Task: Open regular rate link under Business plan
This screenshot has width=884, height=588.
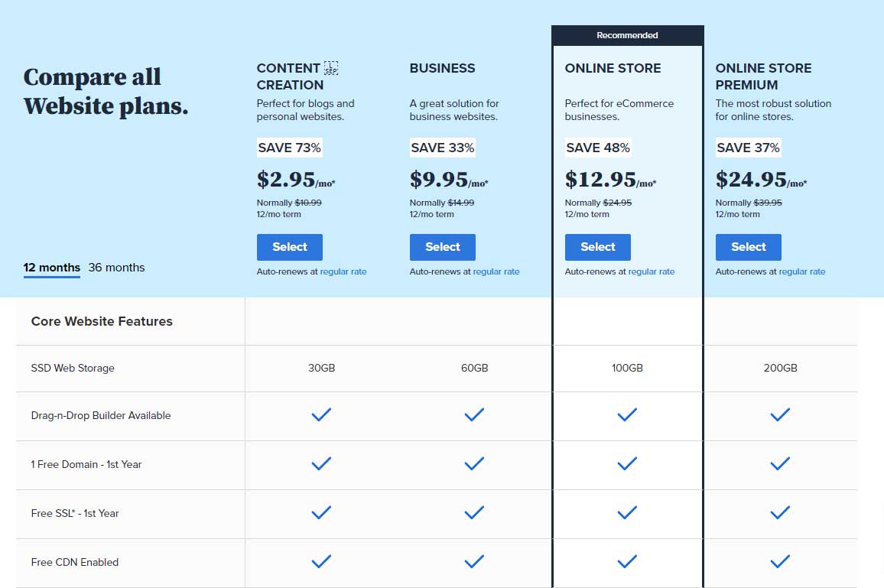Action: coord(496,271)
